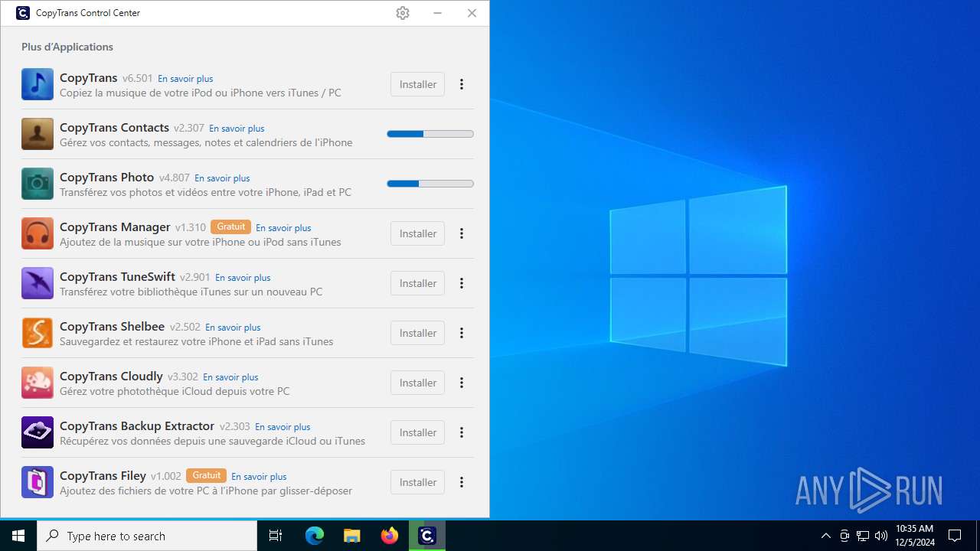Open volume control in system tray

(881, 536)
